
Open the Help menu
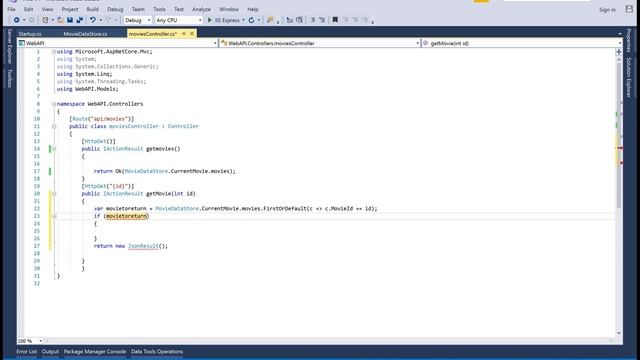(x=253, y=9)
